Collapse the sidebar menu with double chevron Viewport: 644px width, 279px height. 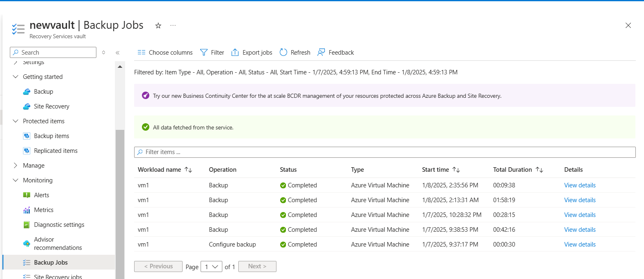tap(118, 53)
